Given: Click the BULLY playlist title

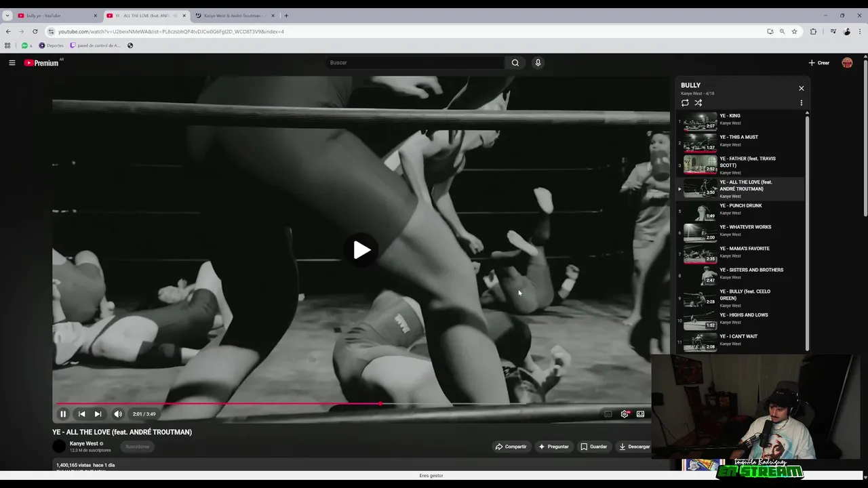Looking at the screenshot, I should tap(690, 85).
